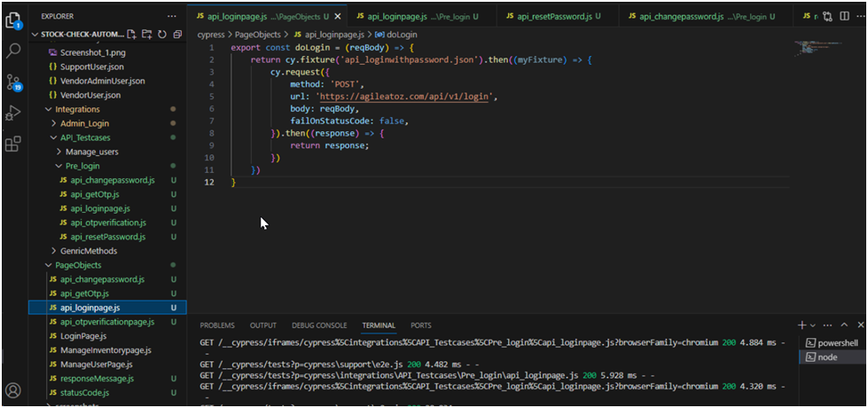Open api_resetPassword.js under Pre_login
This screenshot has height=408, width=868.
click(107, 237)
